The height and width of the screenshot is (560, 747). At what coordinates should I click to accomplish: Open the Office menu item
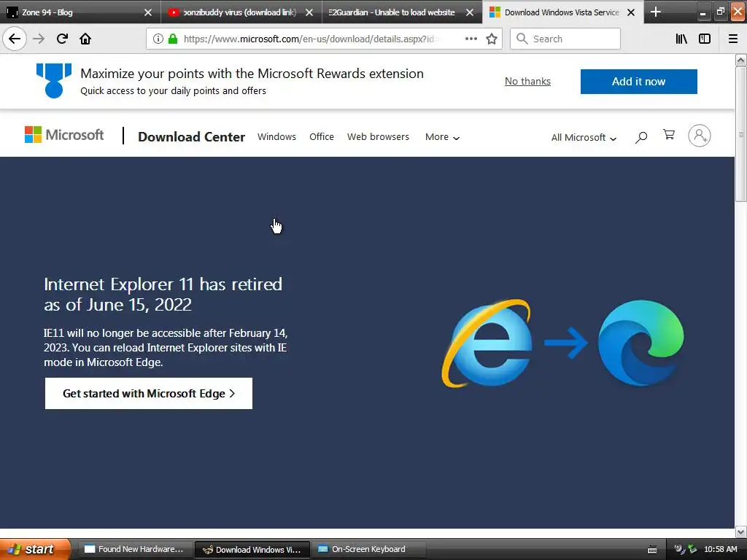322,136
